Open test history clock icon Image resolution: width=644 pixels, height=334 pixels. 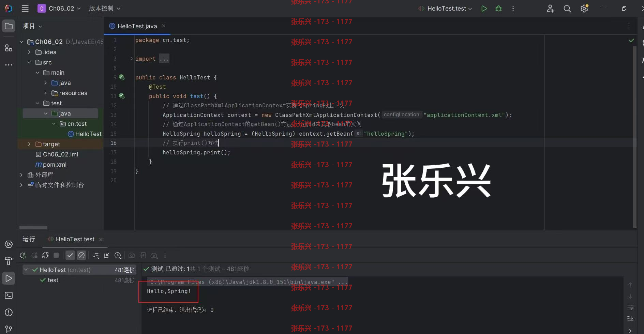click(118, 255)
